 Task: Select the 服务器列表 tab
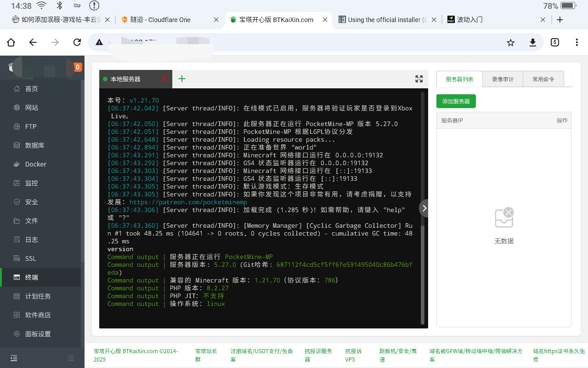click(x=459, y=79)
